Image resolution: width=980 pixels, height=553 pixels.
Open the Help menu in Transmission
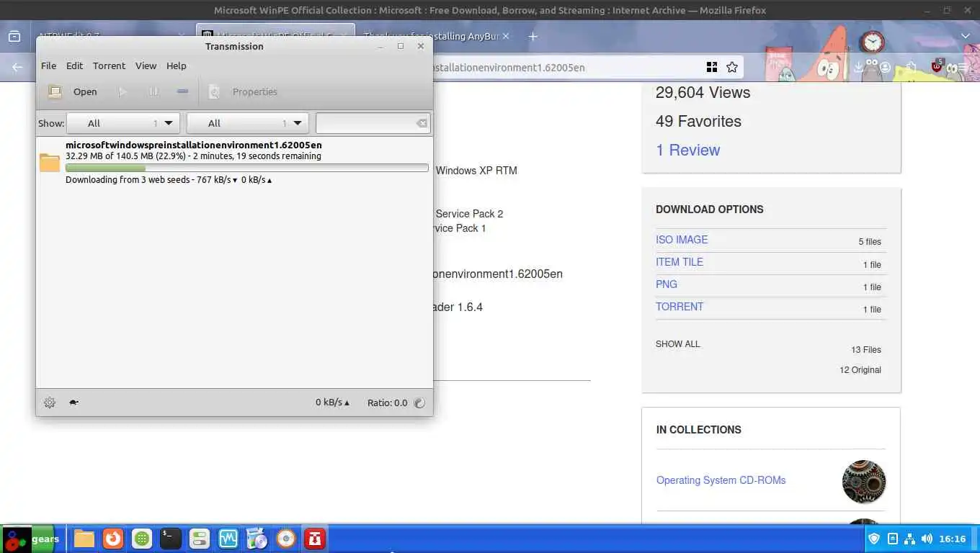(x=177, y=66)
